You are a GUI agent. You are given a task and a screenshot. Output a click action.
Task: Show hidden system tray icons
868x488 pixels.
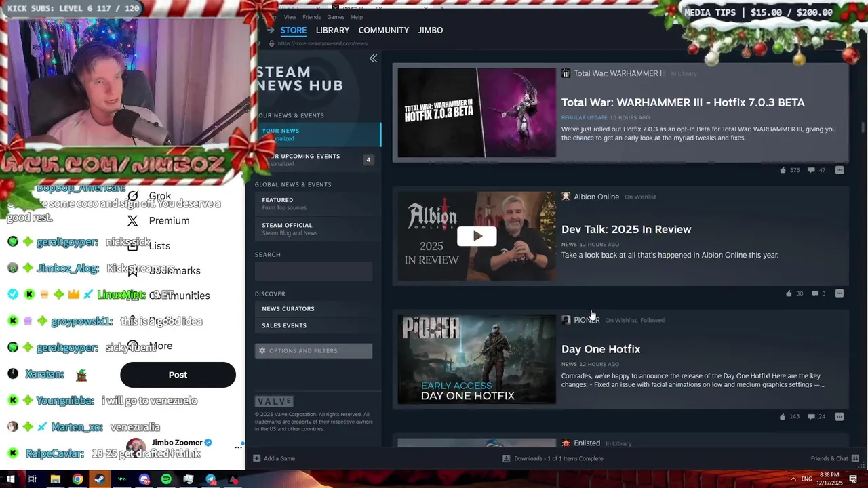coord(793,479)
